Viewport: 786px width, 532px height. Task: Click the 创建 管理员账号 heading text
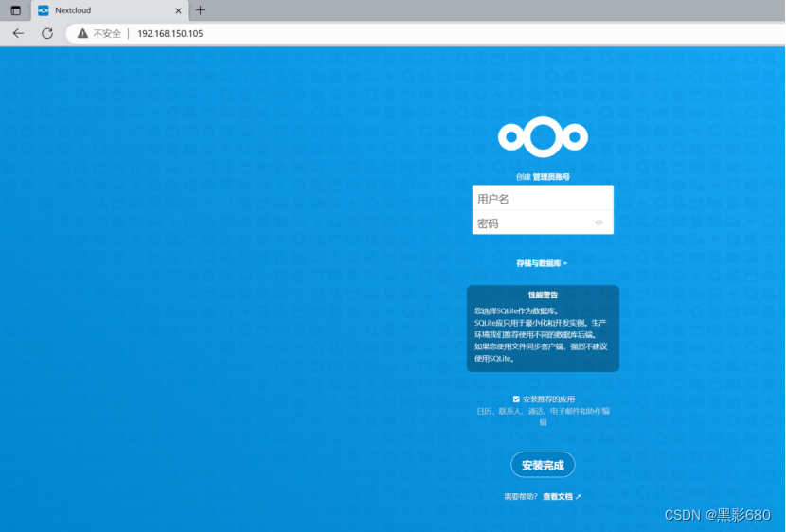pyautogui.click(x=543, y=176)
